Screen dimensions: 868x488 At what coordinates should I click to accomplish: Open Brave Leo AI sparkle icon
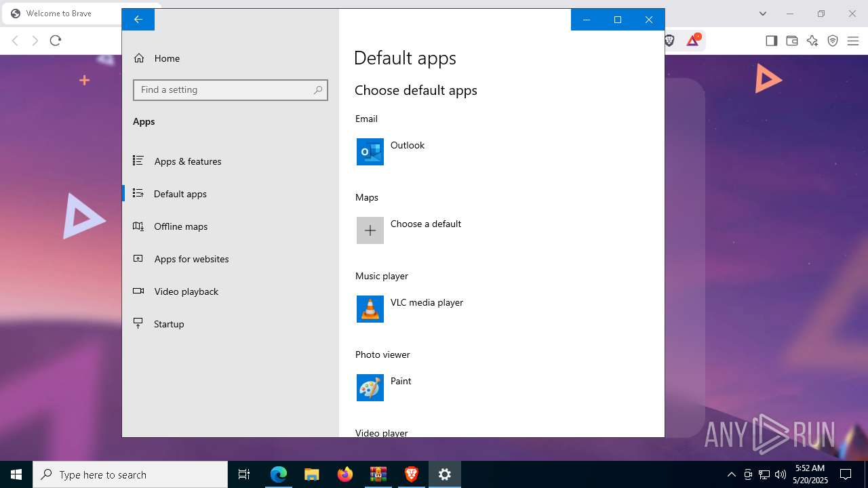pos(812,41)
